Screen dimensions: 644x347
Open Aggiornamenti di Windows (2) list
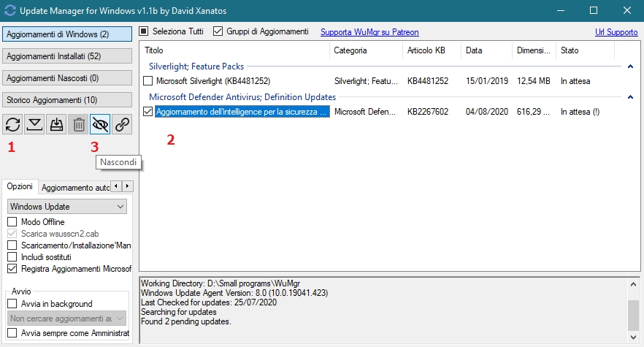(x=67, y=34)
